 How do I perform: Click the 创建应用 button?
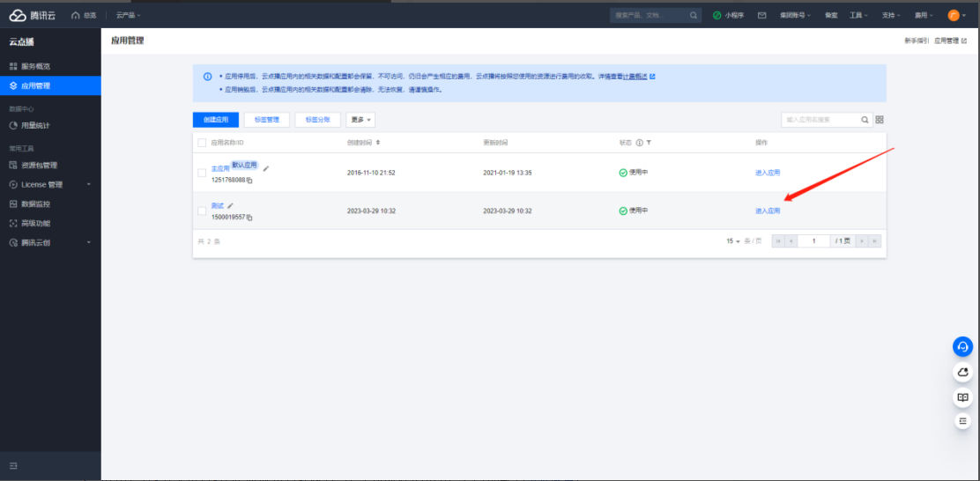[215, 120]
